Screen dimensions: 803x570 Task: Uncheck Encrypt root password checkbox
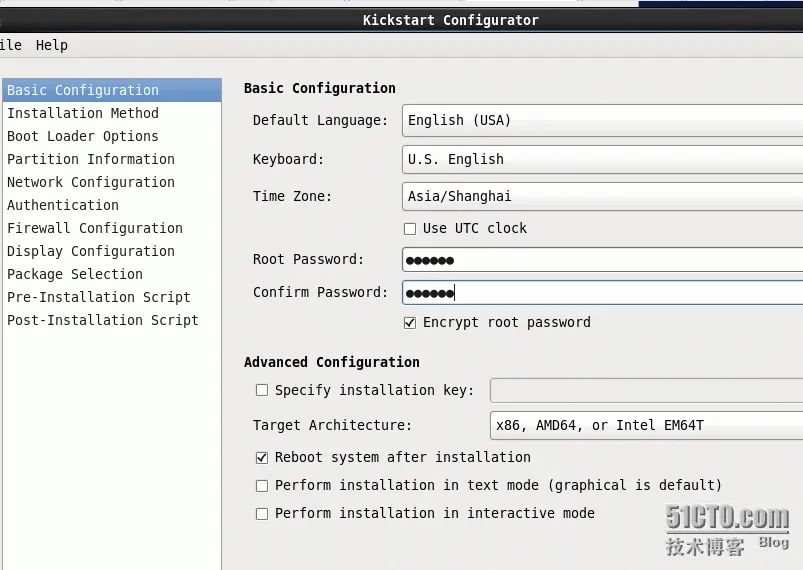click(410, 323)
